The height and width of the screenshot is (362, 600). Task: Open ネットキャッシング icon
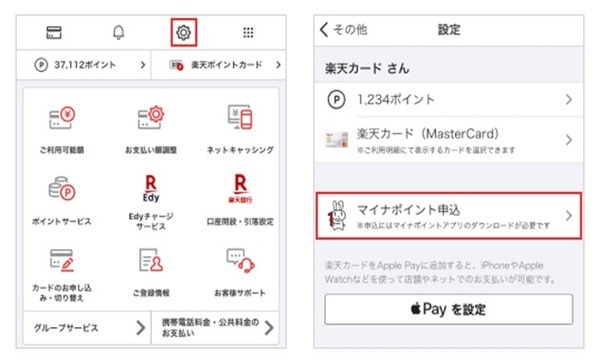coord(240,117)
